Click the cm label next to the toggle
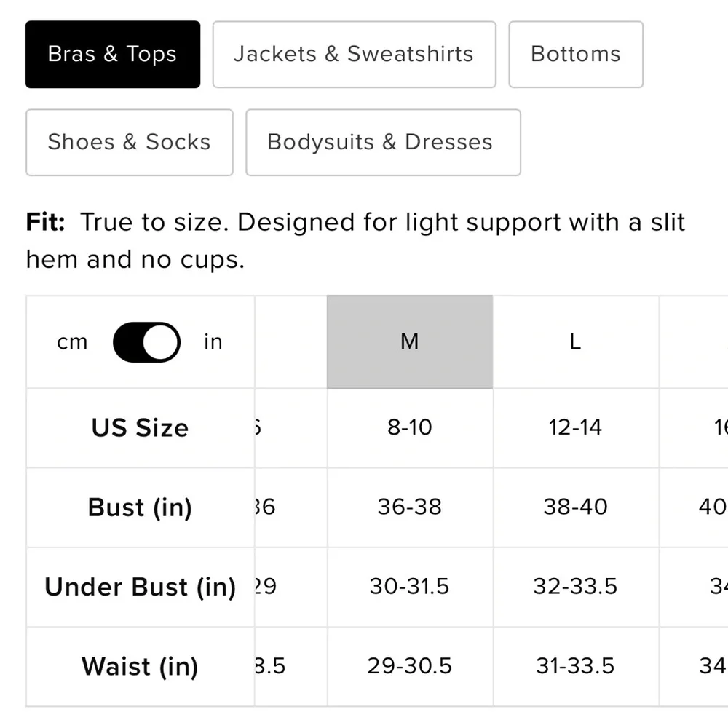The width and height of the screenshot is (728, 728). pos(72,341)
